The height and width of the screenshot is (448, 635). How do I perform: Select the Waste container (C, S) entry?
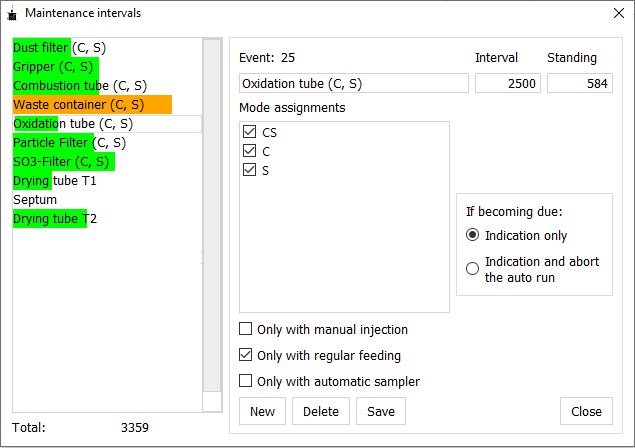click(78, 104)
